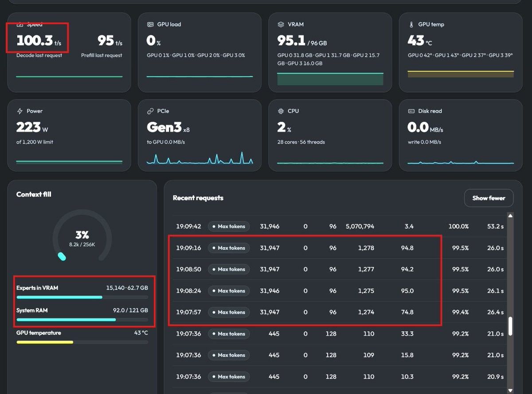Click the 5,070,794 value in the requests table

[x=360, y=226]
